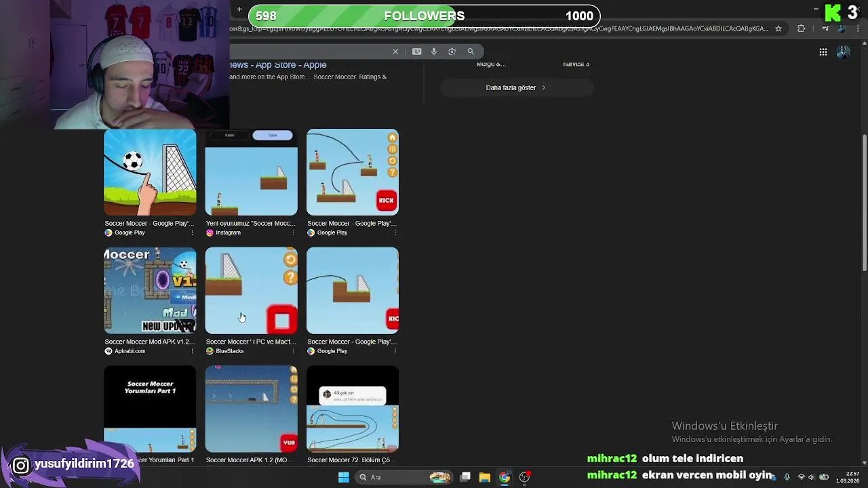Expand 'Daha fazla göster' results
The image size is (868, 488).
[x=516, y=87]
